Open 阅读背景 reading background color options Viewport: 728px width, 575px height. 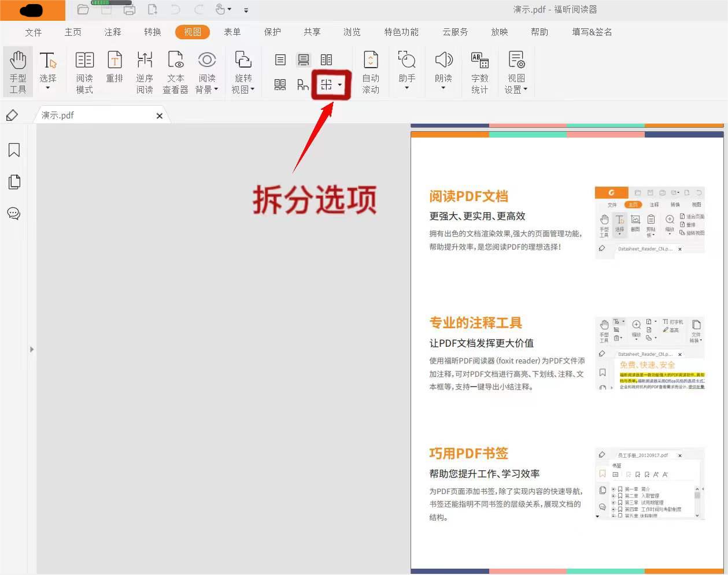point(207,71)
